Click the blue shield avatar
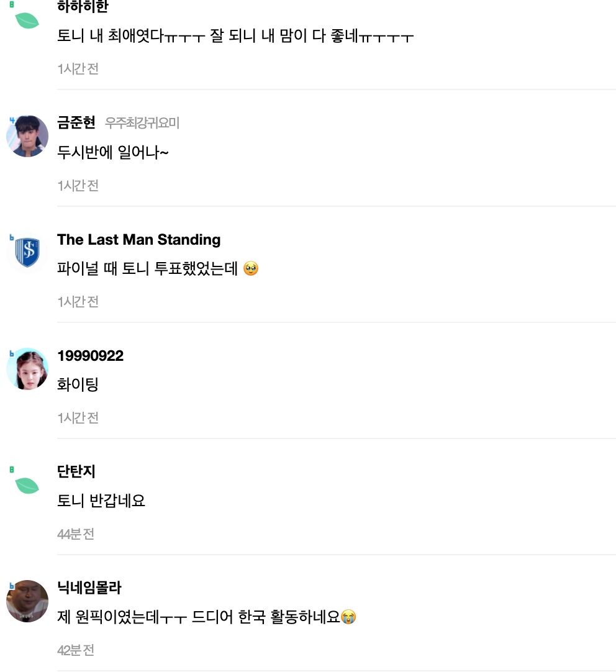The height and width of the screenshot is (672, 616). [x=27, y=252]
